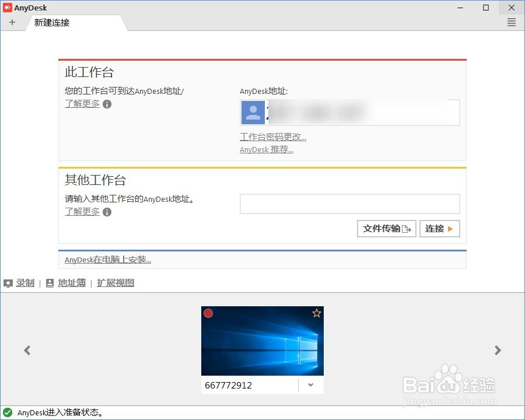Click the user avatar in AnyDesk address box
This screenshot has height=420, width=525.
click(253, 113)
